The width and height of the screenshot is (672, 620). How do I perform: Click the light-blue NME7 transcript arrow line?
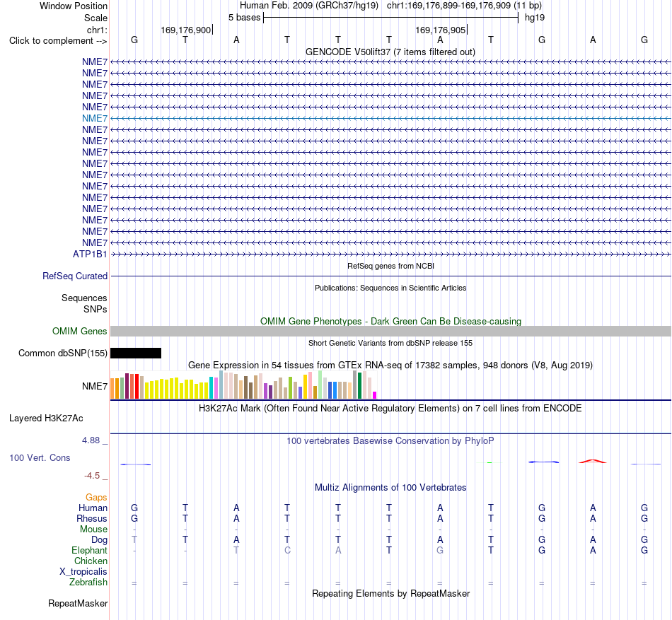(x=391, y=118)
